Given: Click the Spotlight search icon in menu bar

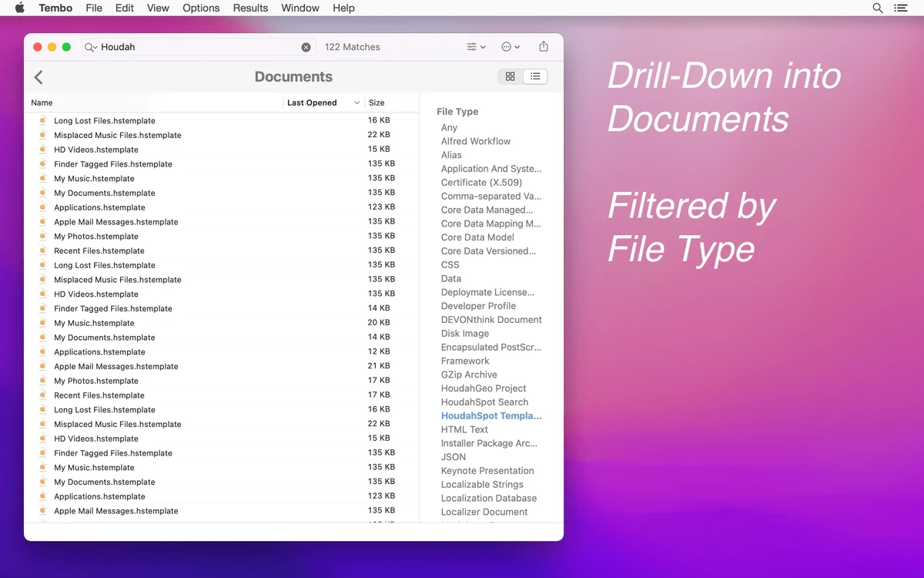Looking at the screenshot, I should click(877, 8).
